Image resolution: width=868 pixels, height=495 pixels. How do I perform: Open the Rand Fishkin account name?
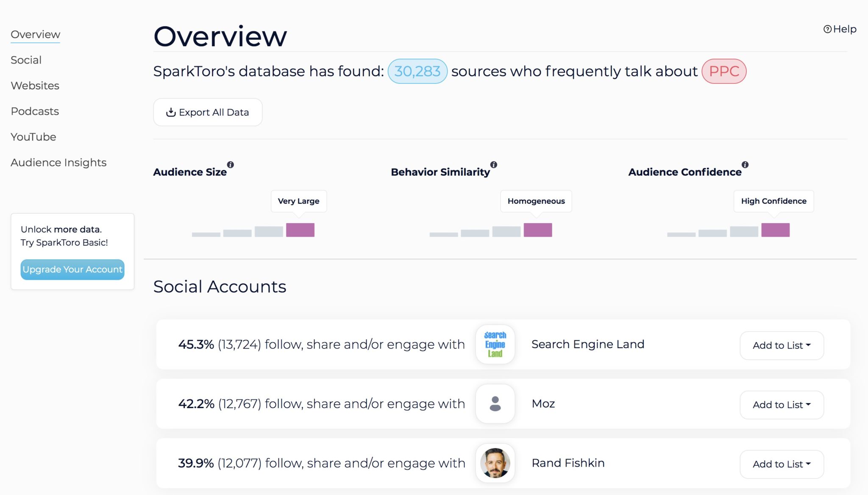click(x=568, y=463)
